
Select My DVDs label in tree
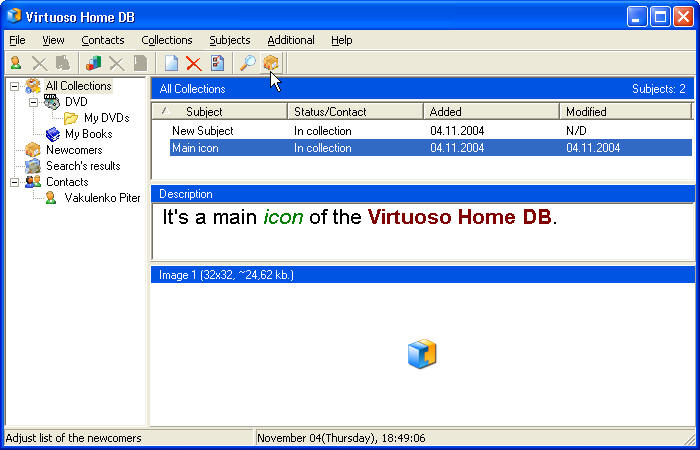(x=106, y=118)
